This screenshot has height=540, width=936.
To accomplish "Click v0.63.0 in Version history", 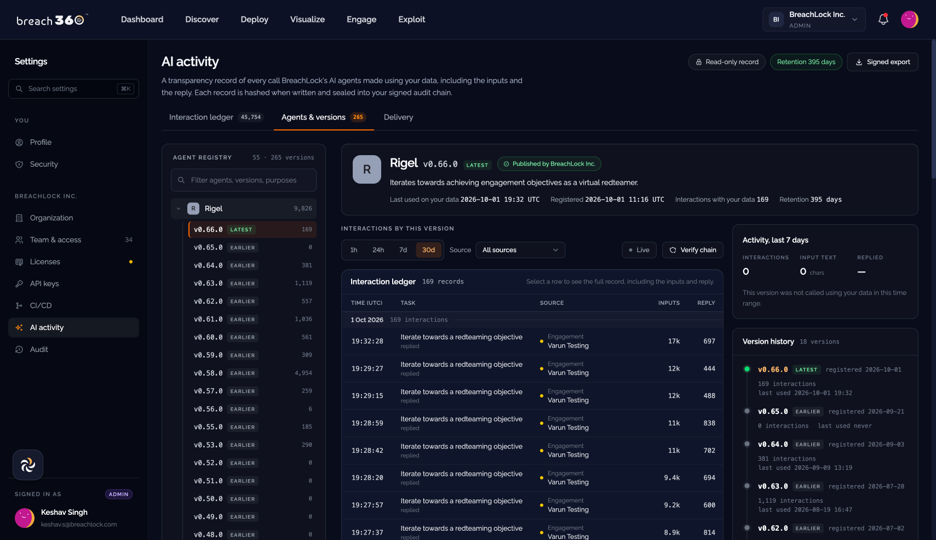I will (x=772, y=486).
